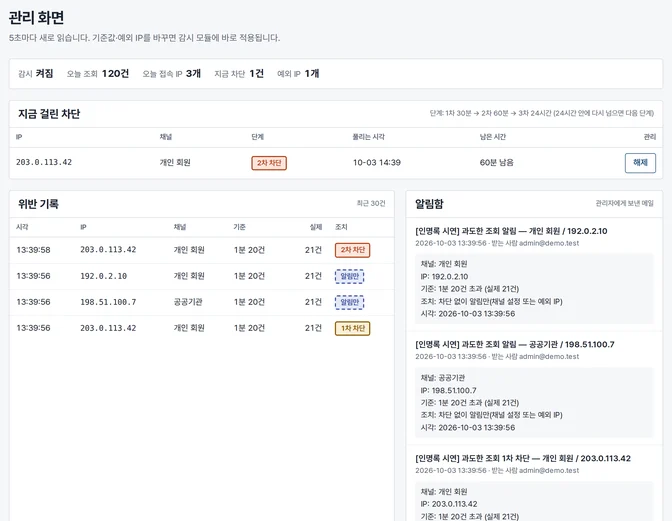Click the 1차 차단 badge in 위반 기록
This screenshot has width=672, height=521.
click(352, 329)
